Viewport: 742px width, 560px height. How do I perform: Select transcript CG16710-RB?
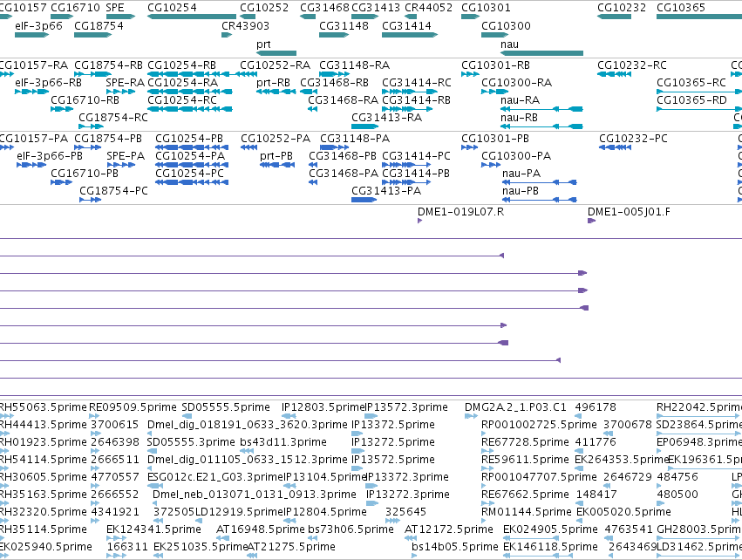[62, 109]
